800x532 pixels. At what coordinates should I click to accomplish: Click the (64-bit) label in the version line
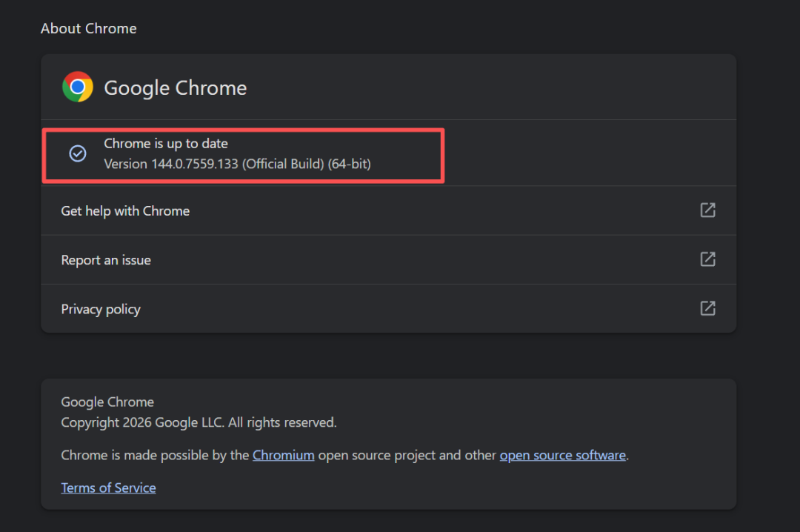350,164
